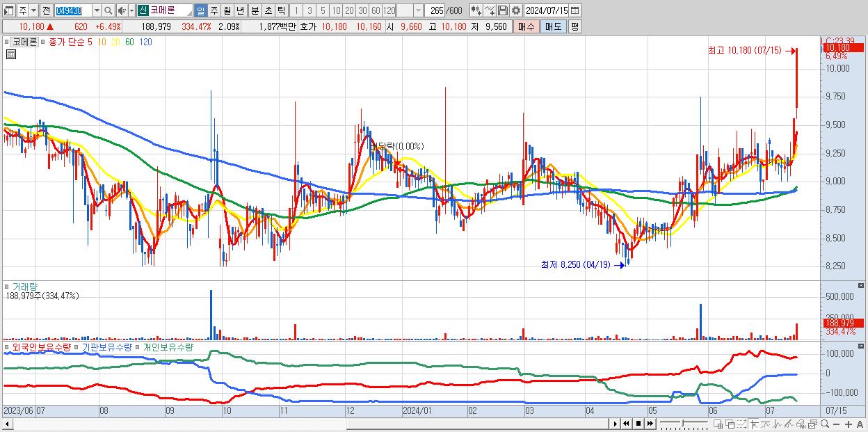
Task: Select the 120 interval button
Action: [389, 10]
